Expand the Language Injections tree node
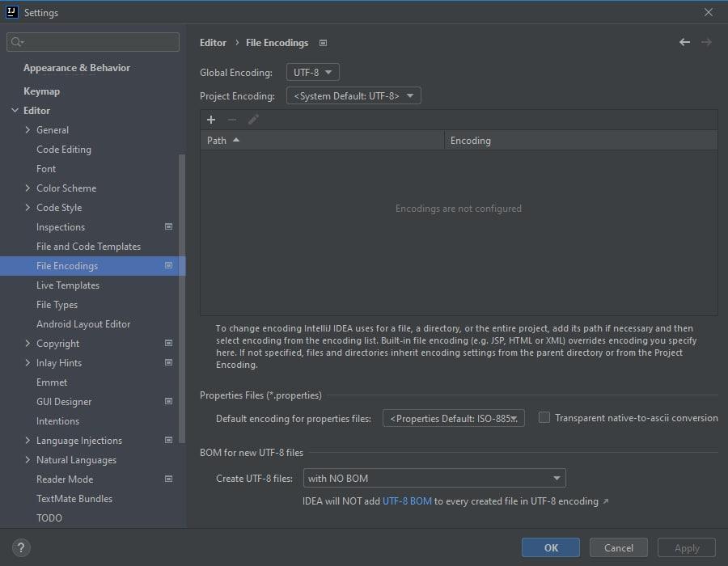Image resolution: width=728 pixels, height=566 pixels. point(28,441)
